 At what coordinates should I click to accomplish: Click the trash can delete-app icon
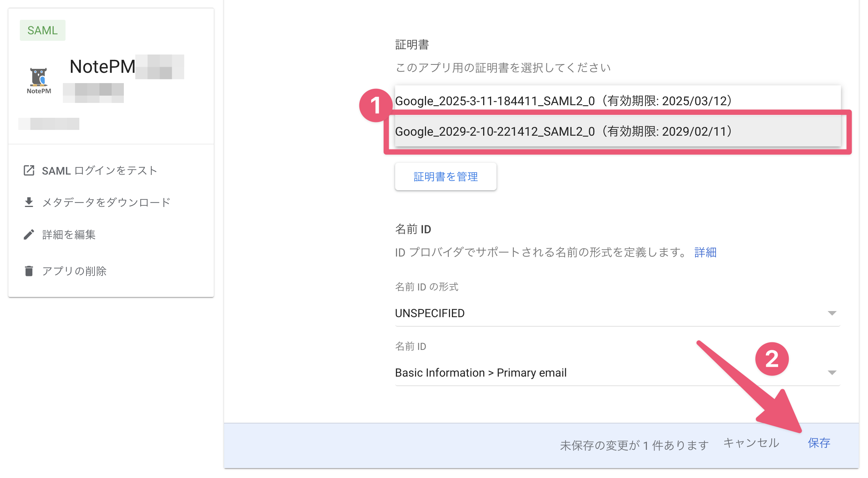(29, 271)
